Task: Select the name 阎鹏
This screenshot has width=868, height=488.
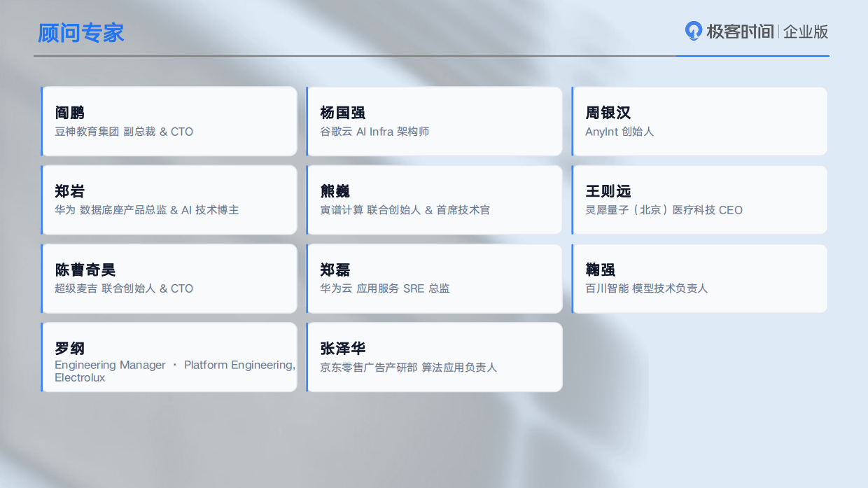Action: (70, 113)
